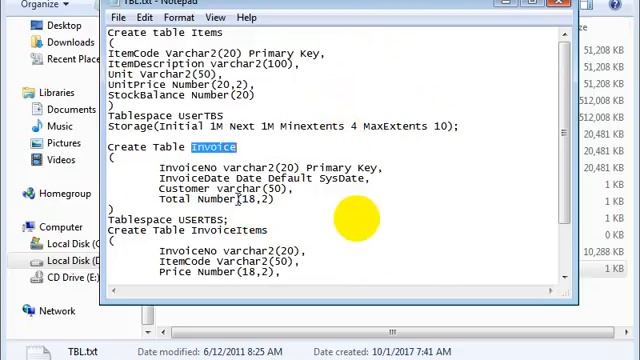Open the File menu in Notepad
Screen dimensions: 640x360
(x=118, y=18)
